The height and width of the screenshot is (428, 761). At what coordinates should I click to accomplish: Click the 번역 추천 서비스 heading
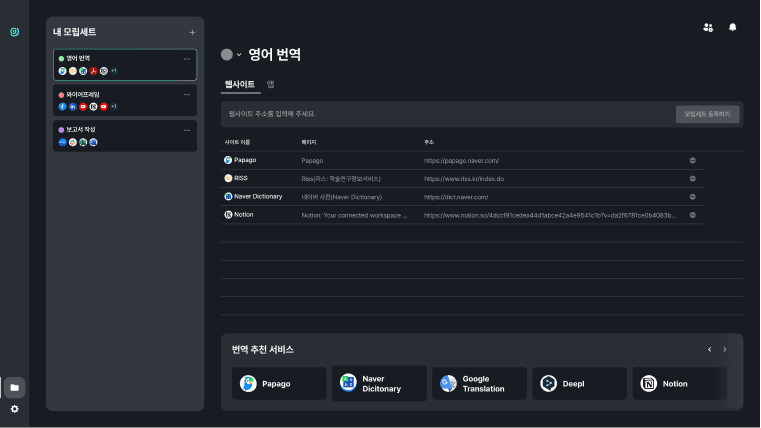coord(263,349)
